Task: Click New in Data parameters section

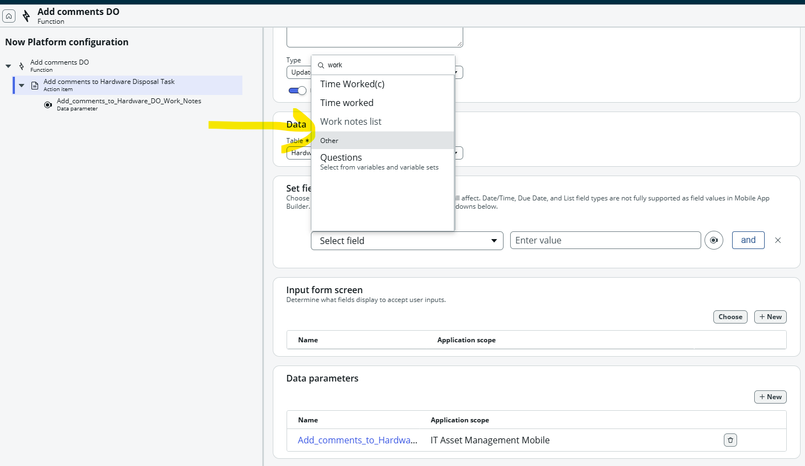Action: pyautogui.click(x=770, y=397)
